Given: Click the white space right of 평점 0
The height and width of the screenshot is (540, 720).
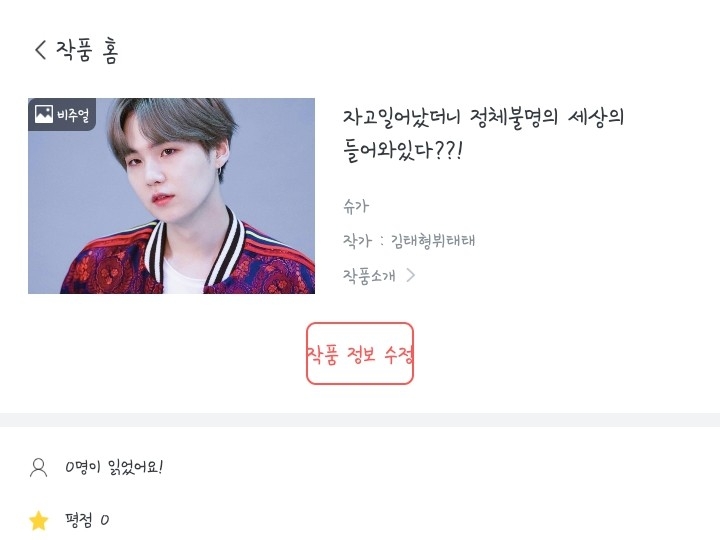Looking at the screenshot, I should pos(413,520).
